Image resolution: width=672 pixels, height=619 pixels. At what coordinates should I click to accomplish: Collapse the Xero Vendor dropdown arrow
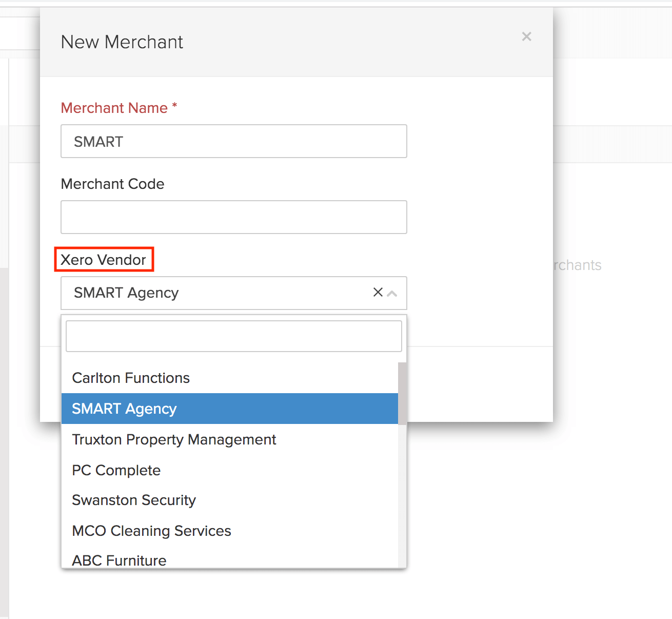pos(392,294)
